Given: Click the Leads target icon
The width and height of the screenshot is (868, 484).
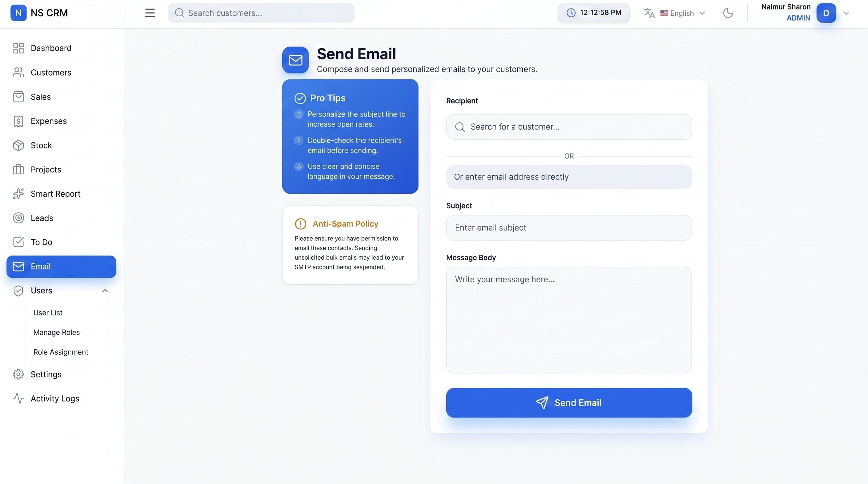Looking at the screenshot, I should pyautogui.click(x=19, y=218).
